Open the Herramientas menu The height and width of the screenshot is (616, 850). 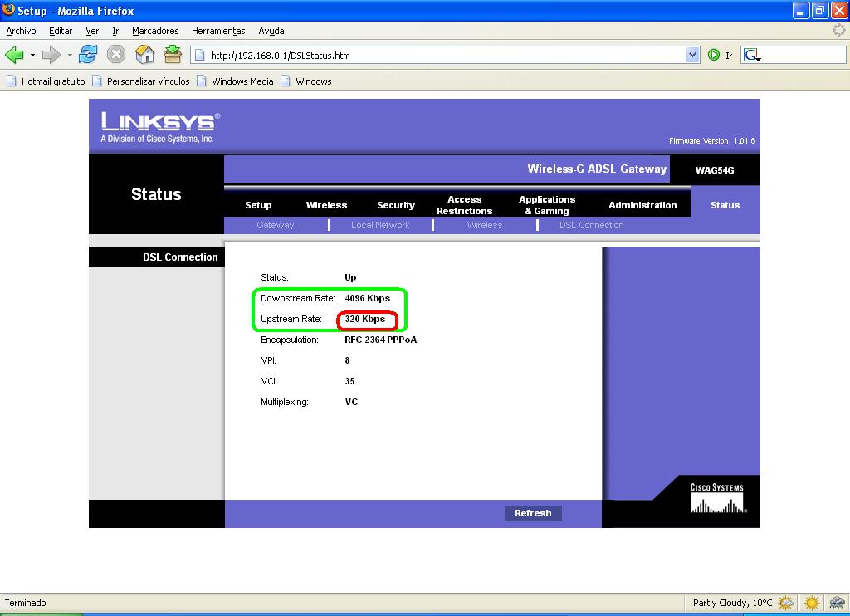point(218,31)
